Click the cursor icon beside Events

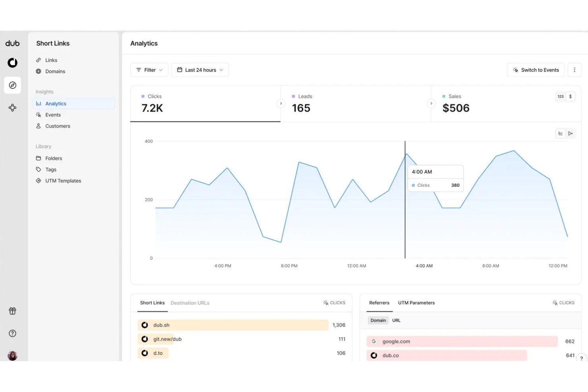39,115
